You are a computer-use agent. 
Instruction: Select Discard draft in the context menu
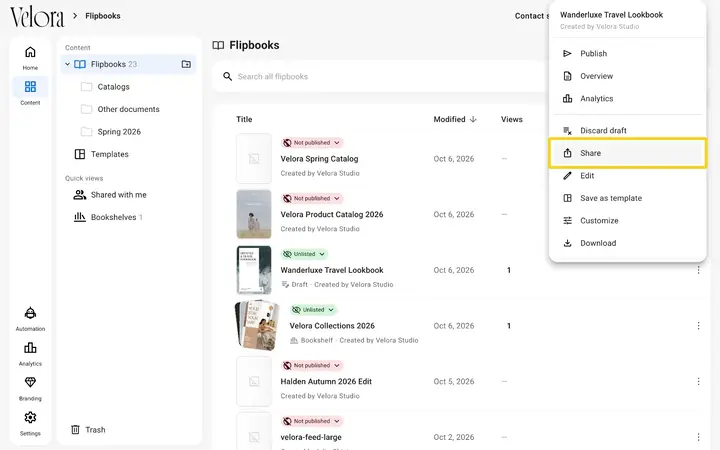(x=627, y=131)
